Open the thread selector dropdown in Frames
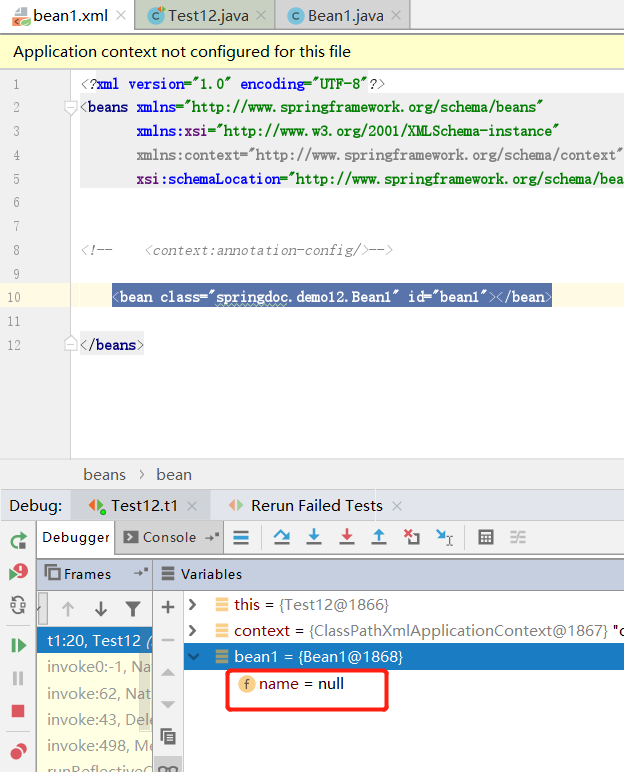 tap(43, 609)
